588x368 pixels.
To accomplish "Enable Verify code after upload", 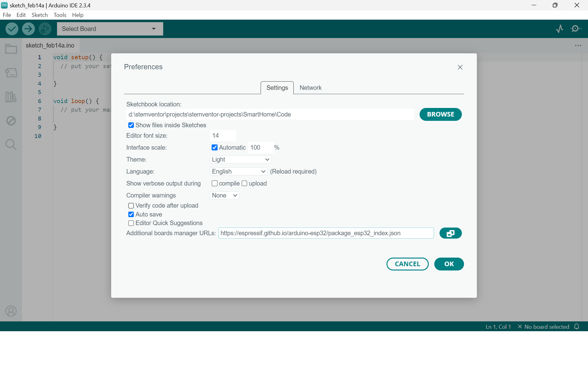I will point(131,205).
